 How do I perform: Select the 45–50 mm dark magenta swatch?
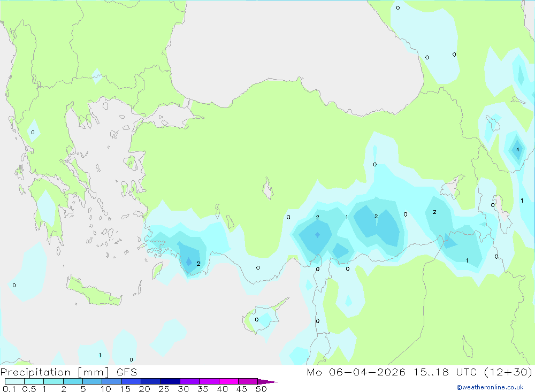coord(248,381)
